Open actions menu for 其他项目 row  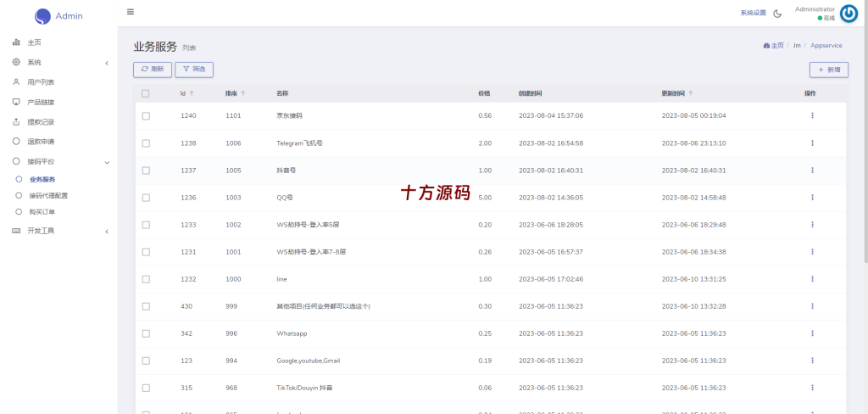pyautogui.click(x=812, y=306)
